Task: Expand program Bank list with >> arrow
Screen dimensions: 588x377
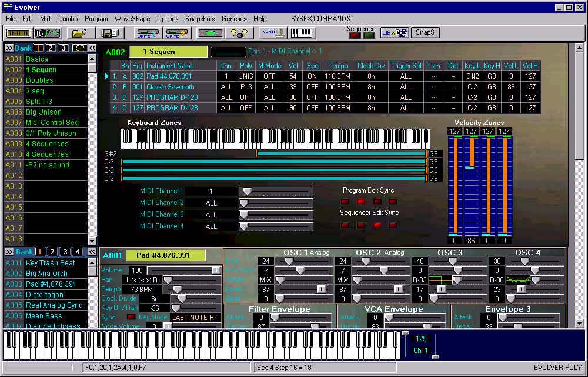Action: coord(9,251)
